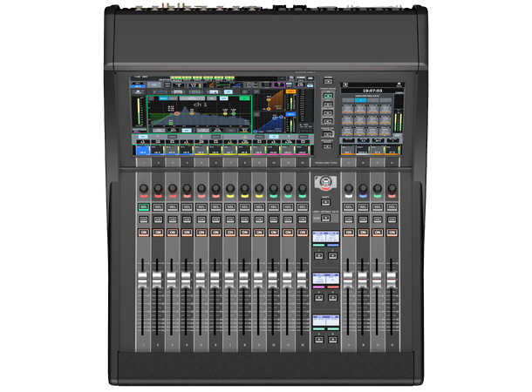Click the ON key of fader C
Image resolution: width=532 pixels, height=392 pixels.
[378, 233]
